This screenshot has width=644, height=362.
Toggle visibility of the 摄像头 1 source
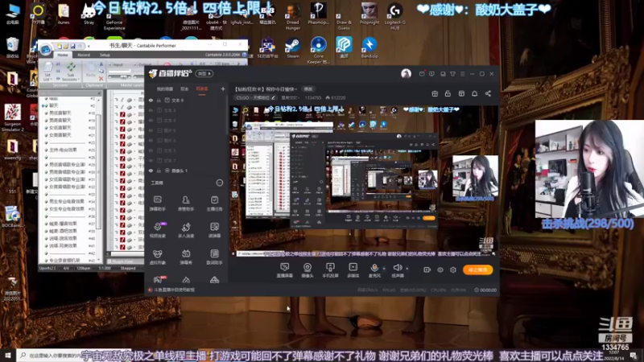[151, 171]
